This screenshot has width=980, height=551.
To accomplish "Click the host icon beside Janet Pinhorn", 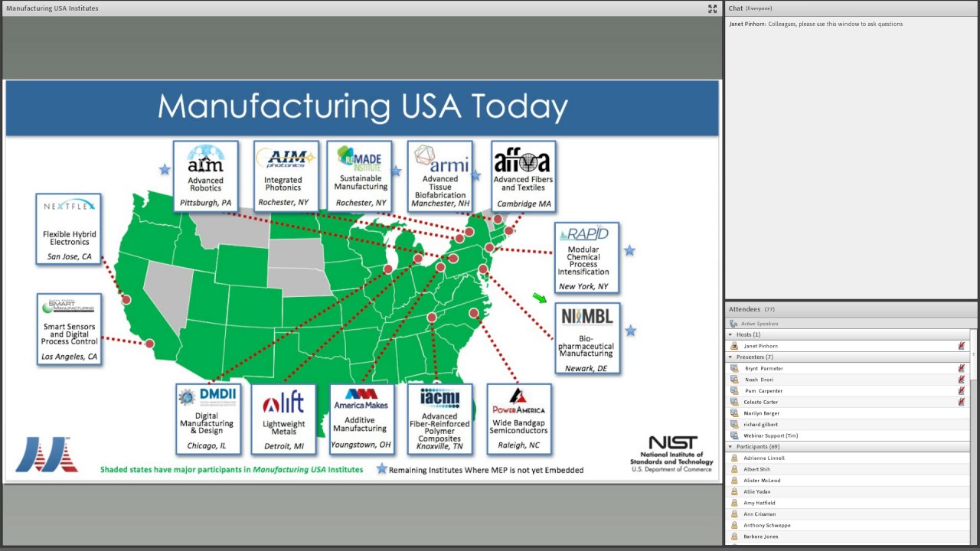I will coord(734,346).
